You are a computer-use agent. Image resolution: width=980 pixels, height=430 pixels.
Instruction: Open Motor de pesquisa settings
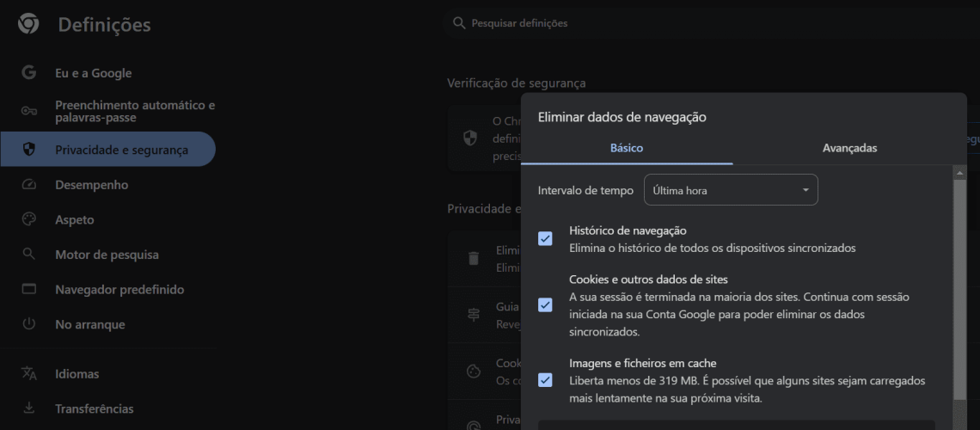108,255
